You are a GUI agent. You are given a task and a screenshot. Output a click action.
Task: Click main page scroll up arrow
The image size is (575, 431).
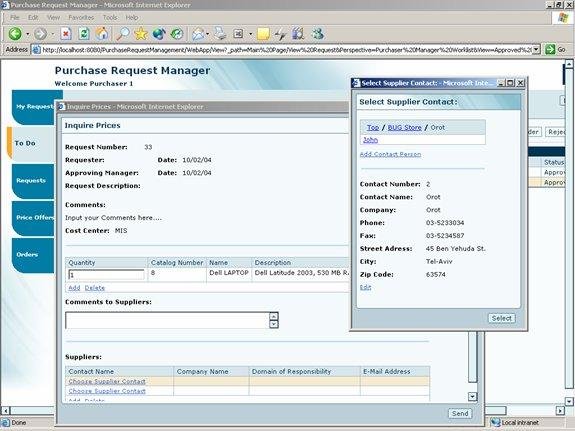click(569, 64)
